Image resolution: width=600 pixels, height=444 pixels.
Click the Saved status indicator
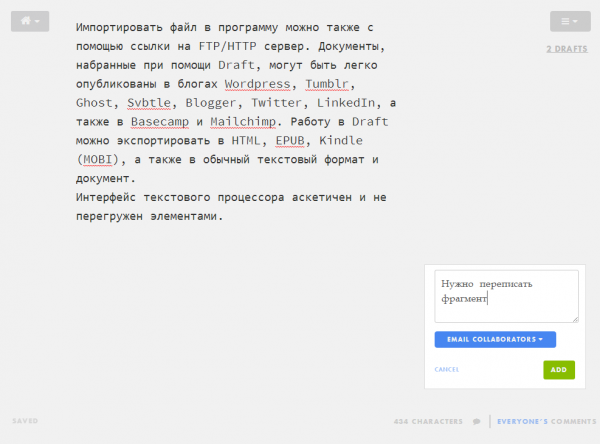(x=25, y=421)
